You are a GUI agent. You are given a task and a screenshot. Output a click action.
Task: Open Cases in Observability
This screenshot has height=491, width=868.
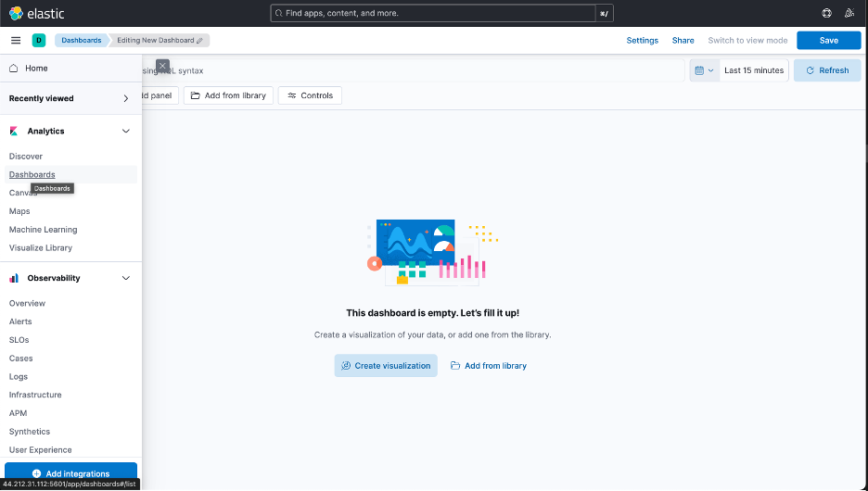pos(21,359)
